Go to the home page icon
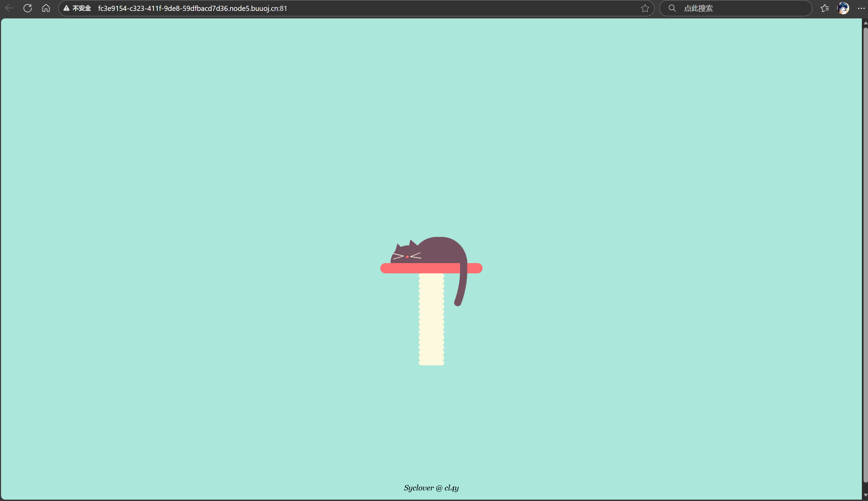Image resolution: width=868 pixels, height=501 pixels. click(x=46, y=8)
